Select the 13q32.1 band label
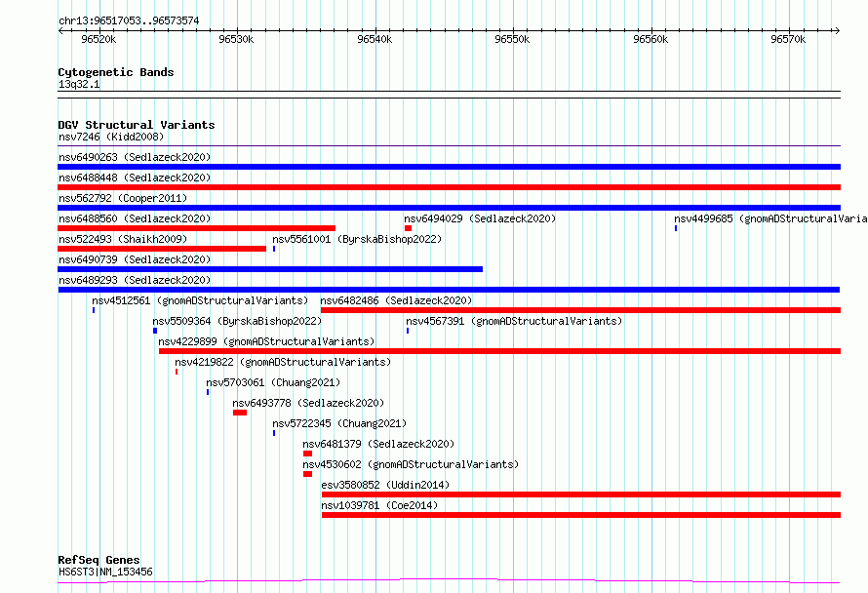Viewport: 868px width, 593px height. [79, 84]
